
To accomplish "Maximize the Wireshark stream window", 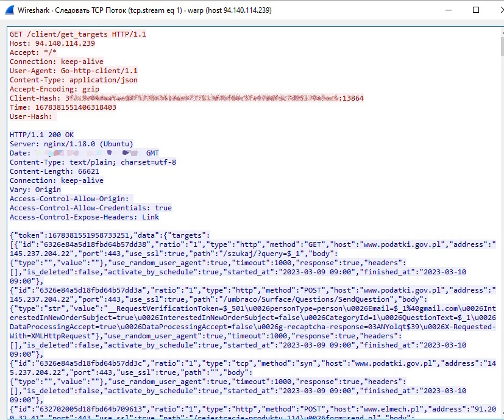I will click(x=477, y=10).
